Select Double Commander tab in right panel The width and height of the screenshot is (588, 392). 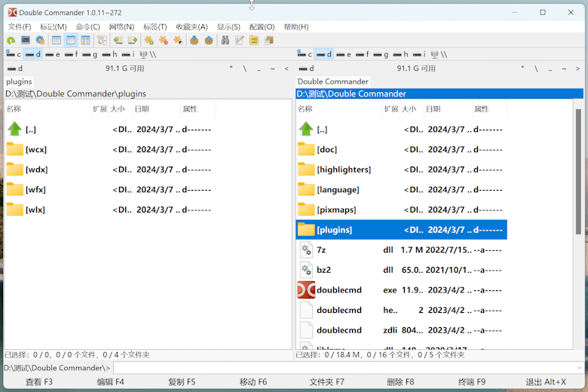333,81
